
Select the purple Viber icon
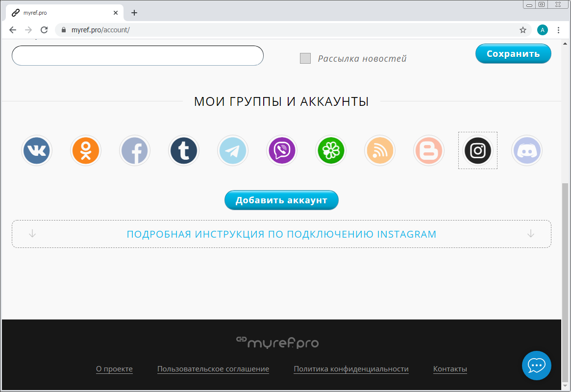tap(282, 150)
